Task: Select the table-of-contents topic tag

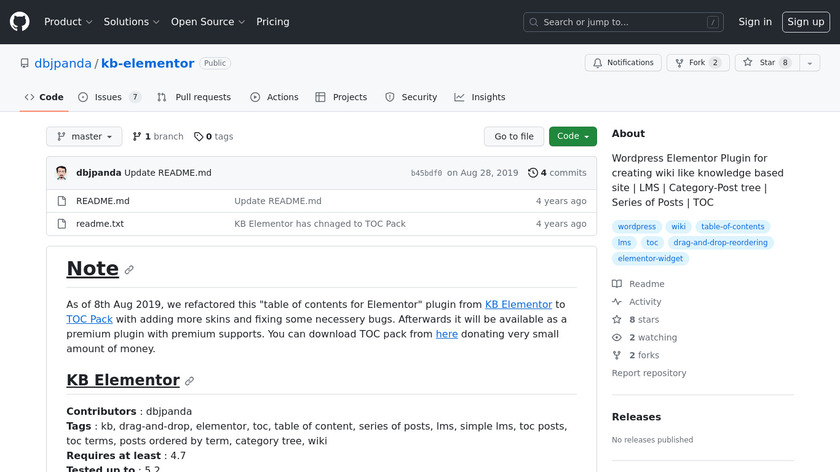Action: pos(732,227)
